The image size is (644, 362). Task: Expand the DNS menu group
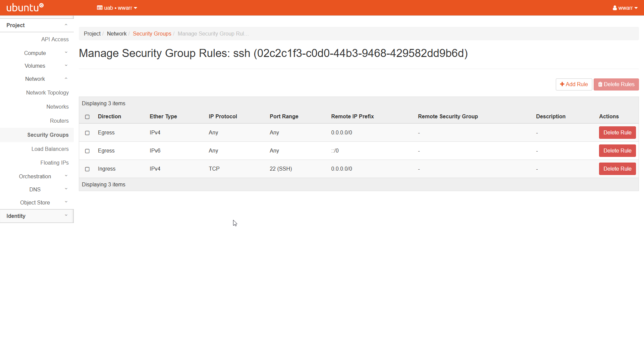(37, 189)
